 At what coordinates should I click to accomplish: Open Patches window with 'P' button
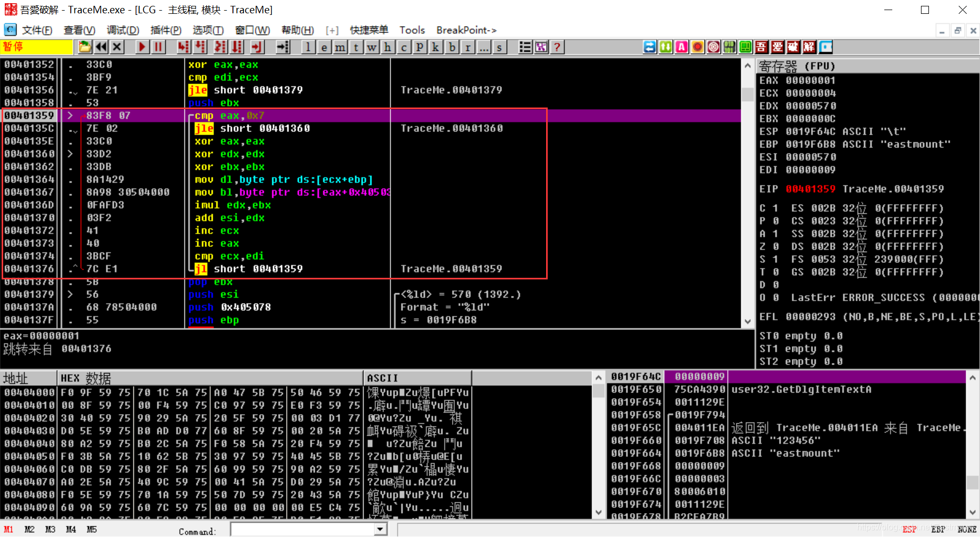point(420,47)
